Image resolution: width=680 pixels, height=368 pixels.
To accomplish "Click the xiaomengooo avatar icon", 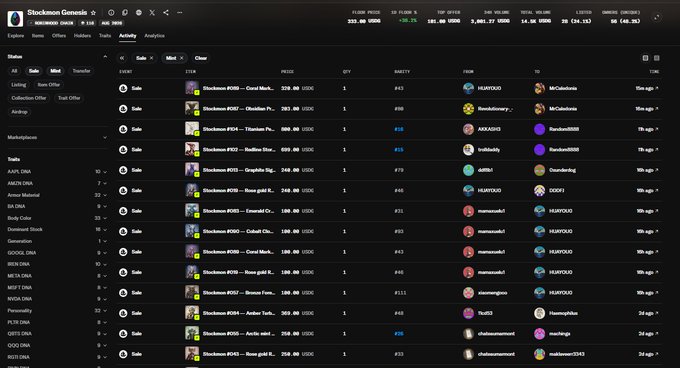I will click(x=468, y=293).
